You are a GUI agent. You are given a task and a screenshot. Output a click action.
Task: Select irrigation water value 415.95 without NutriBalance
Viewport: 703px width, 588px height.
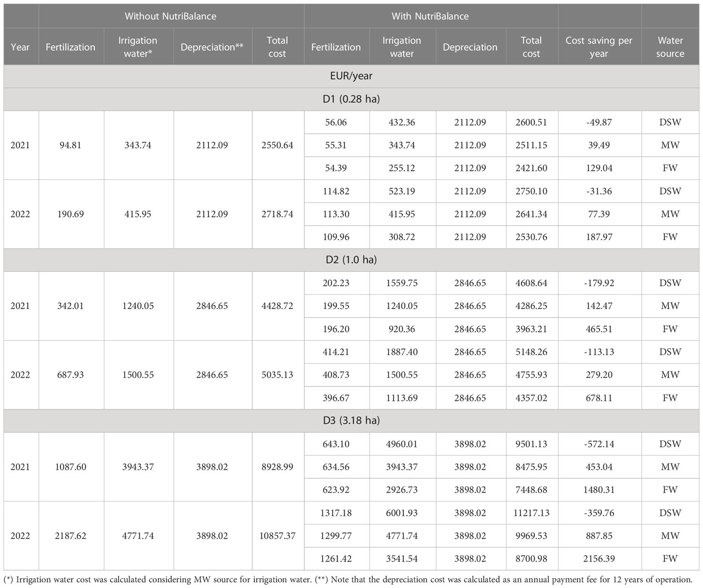pos(138,214)
